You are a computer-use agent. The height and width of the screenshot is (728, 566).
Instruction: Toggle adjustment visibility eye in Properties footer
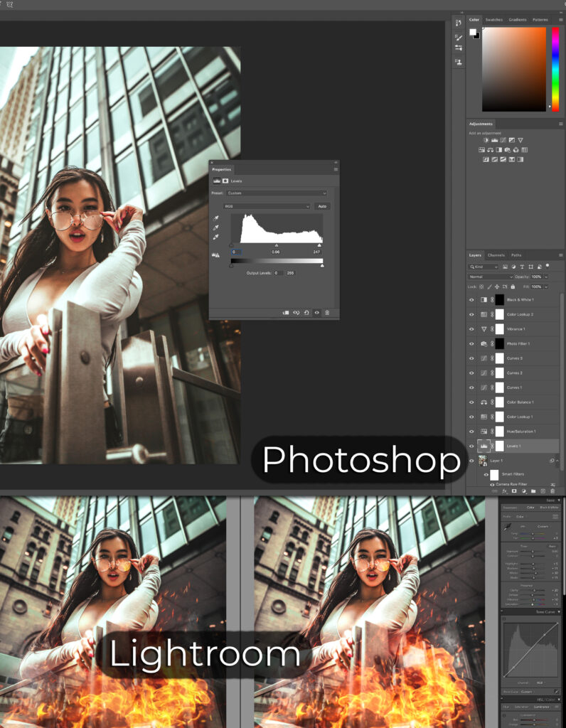316,313
